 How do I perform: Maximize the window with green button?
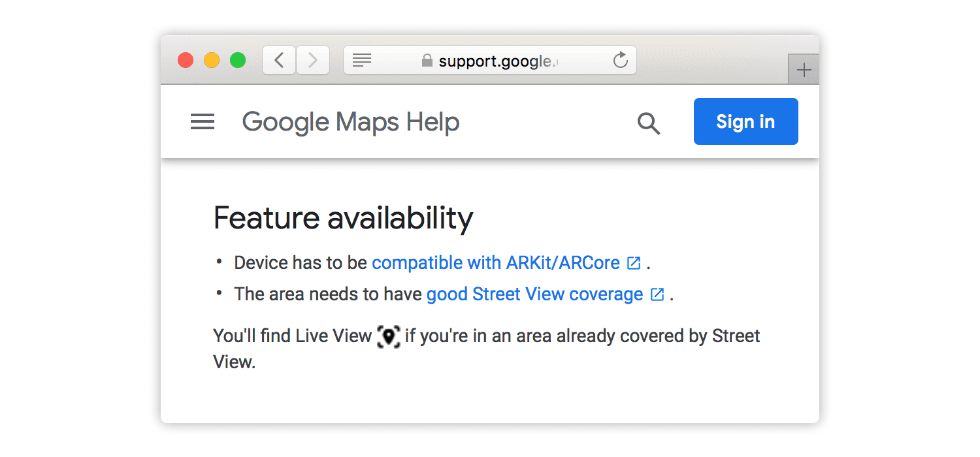[238, 61]
